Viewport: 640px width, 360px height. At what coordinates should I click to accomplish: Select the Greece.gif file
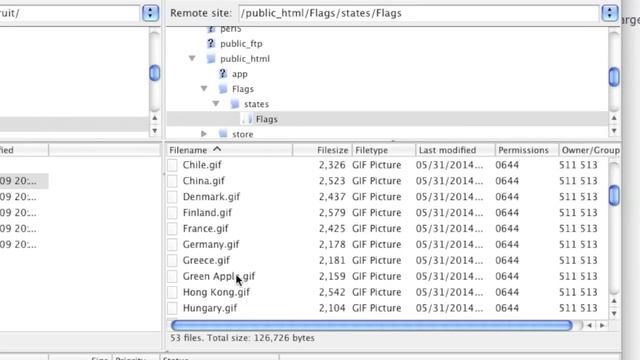pos(206,260)
